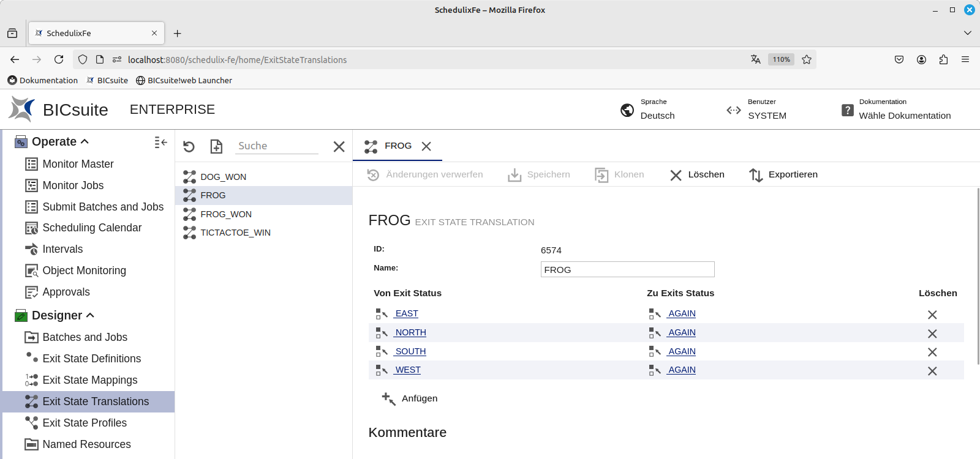This screenshot has width=980, height=459.
Task: Create new translation via add-document icon
Action: (216, 146)
